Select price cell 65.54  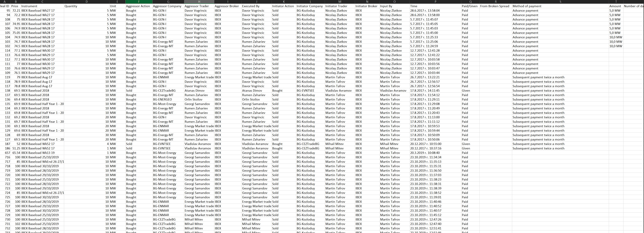point(16,153)
